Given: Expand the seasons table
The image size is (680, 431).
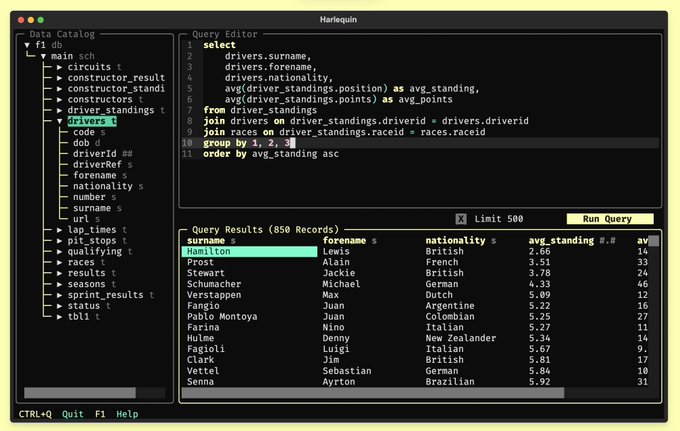Looking at the screenshot, I should pyautogui.click(x=59, y=284).
